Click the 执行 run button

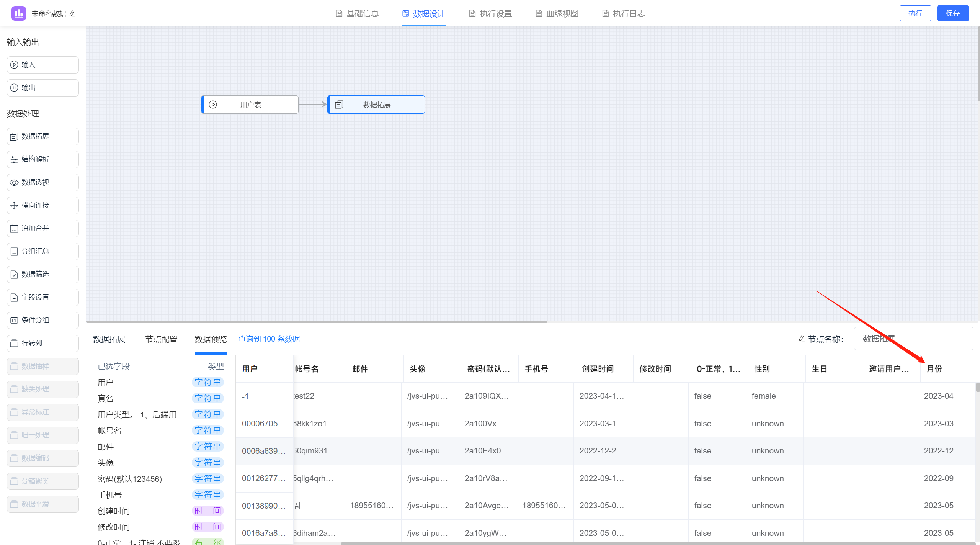point(915,13)
